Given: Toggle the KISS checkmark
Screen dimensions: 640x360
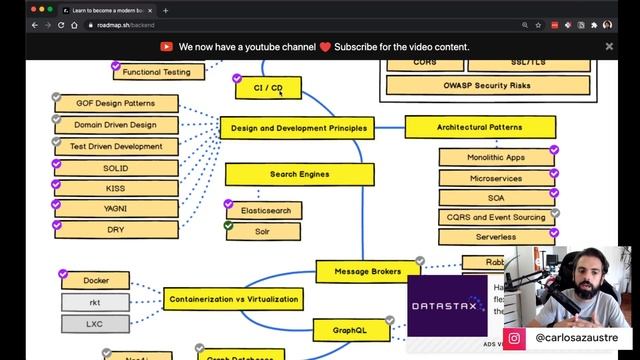Looking at the screenshot, I should pos(56,184).
